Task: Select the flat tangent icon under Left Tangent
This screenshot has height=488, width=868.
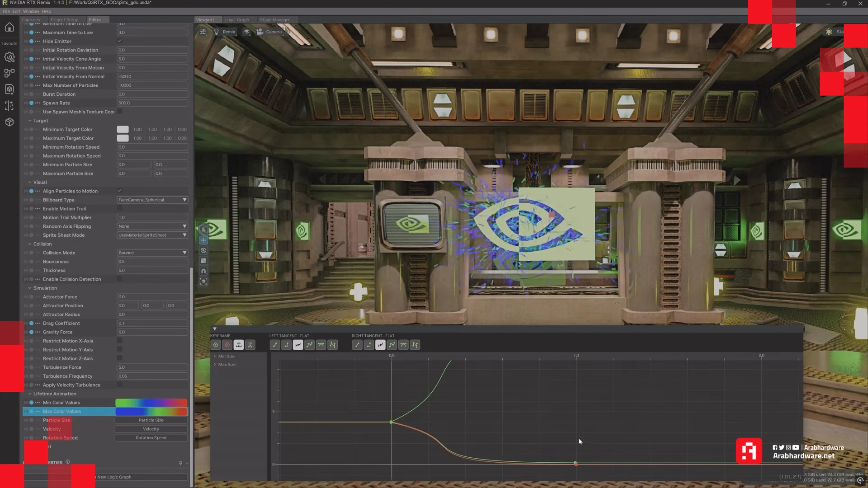Action: [298, 345]
